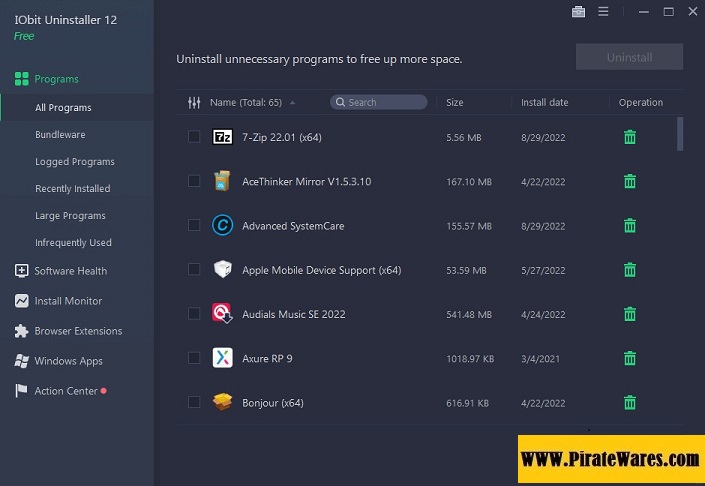Open the toolbox icon in title bar
This screenshot has width=705, height=486.
click(x=578, y=12)
